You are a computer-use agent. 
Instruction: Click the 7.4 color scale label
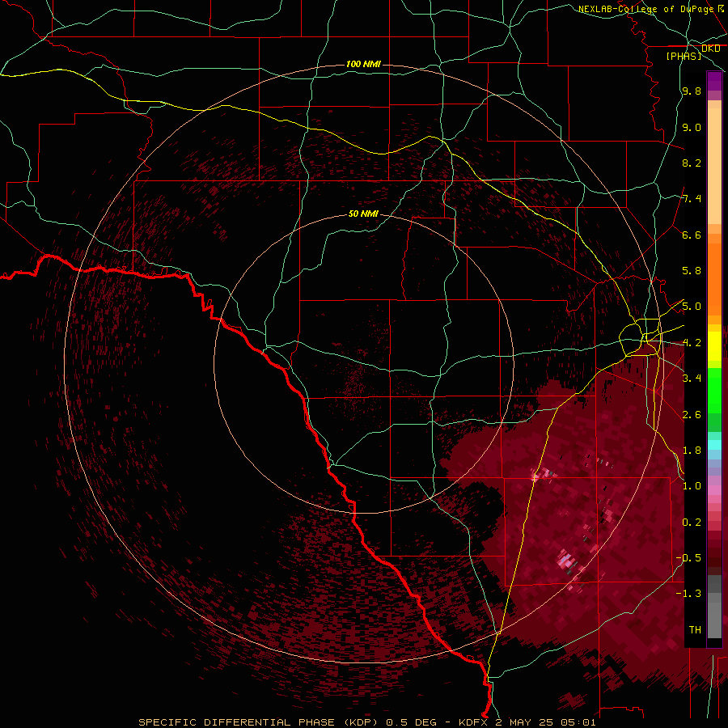[x=692, y=199]
